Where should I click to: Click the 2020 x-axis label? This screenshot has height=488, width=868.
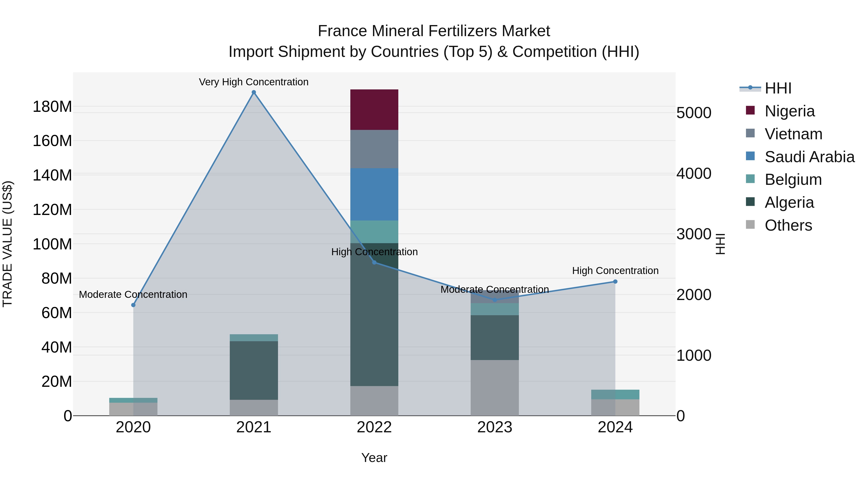pos(133,427)
